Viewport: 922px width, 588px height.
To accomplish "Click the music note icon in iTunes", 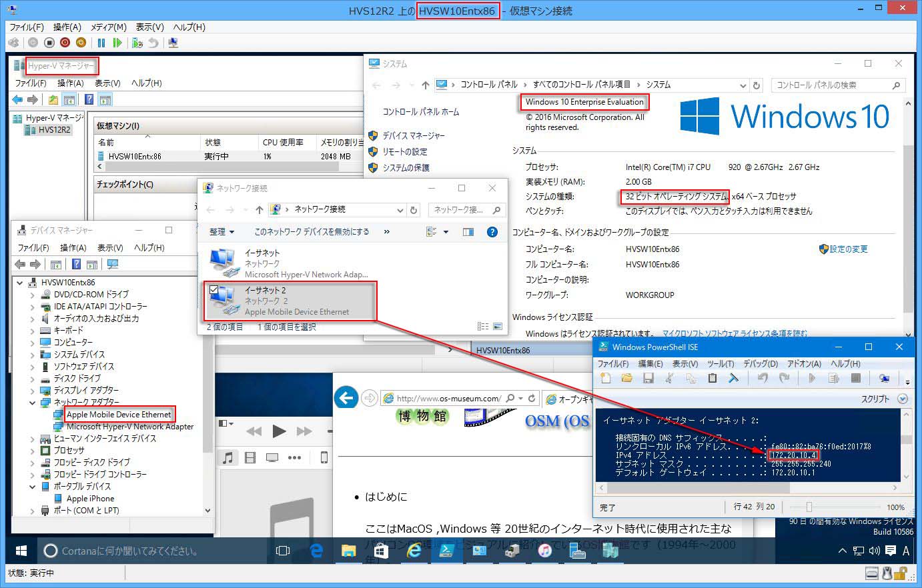I will coord(228,457).
